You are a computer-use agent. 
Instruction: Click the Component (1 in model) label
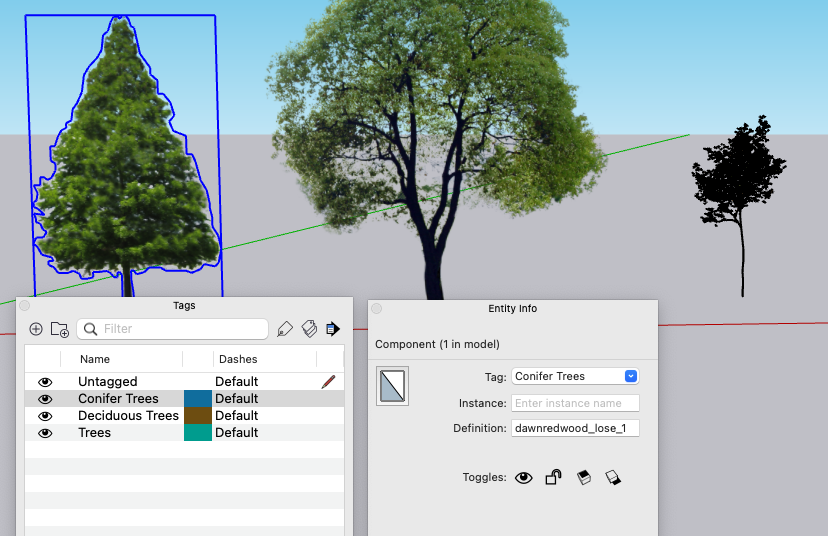coord(437,344)
